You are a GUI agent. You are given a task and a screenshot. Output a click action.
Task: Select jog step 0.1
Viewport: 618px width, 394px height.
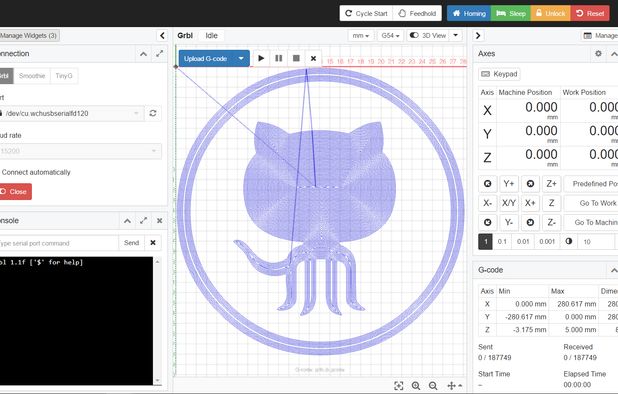coord(502,242)
